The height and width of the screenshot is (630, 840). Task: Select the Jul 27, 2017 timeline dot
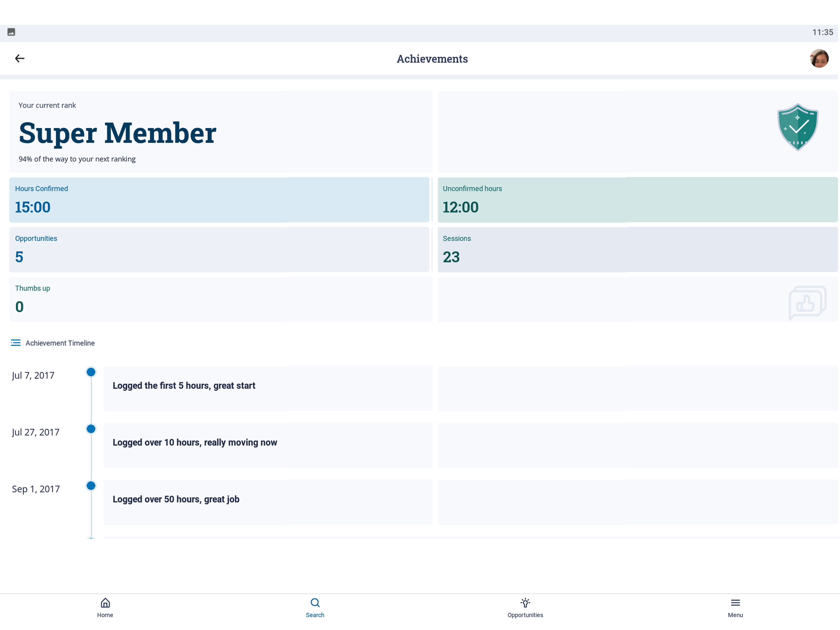coord(91,429)
